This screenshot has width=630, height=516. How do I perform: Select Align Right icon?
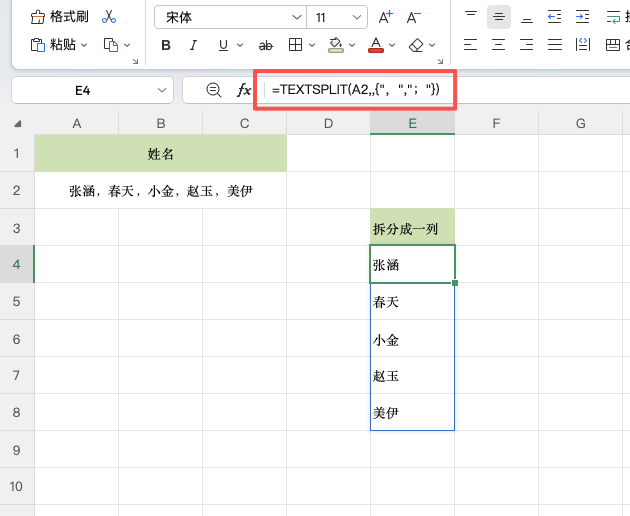click(x=526, y=45)
